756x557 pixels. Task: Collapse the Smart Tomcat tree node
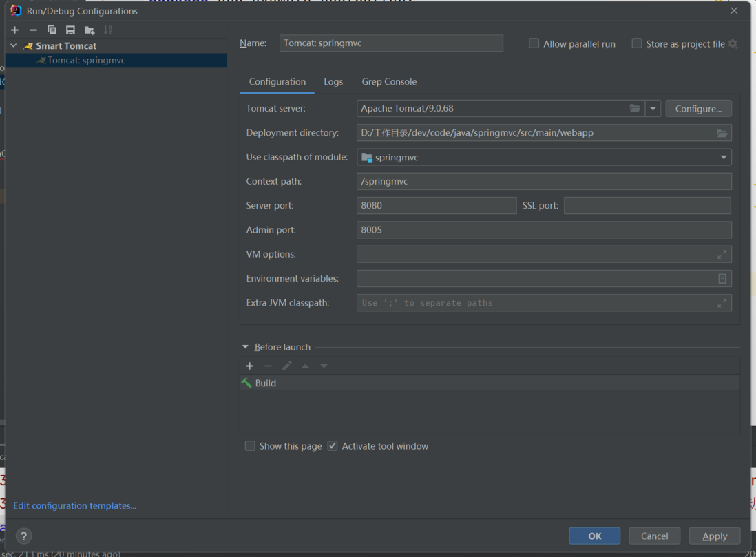pyautogui.click(x=14, y=46)
